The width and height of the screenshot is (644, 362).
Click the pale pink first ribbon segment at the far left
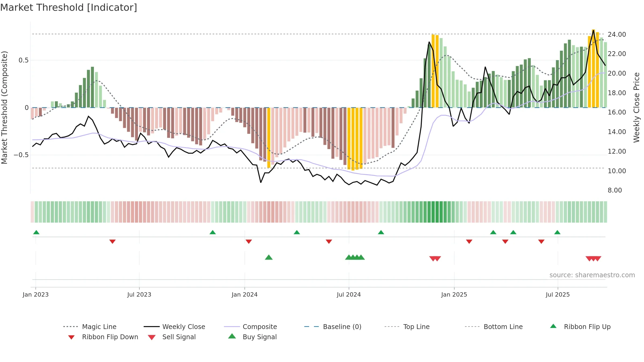(x=32, y=212)
